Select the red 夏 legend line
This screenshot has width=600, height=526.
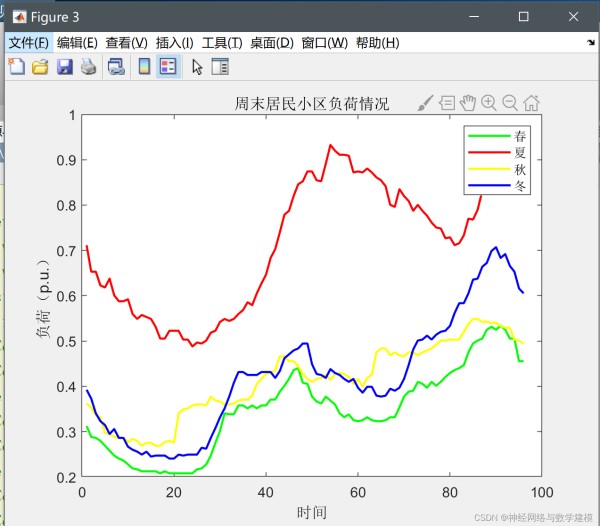[489, 152]
